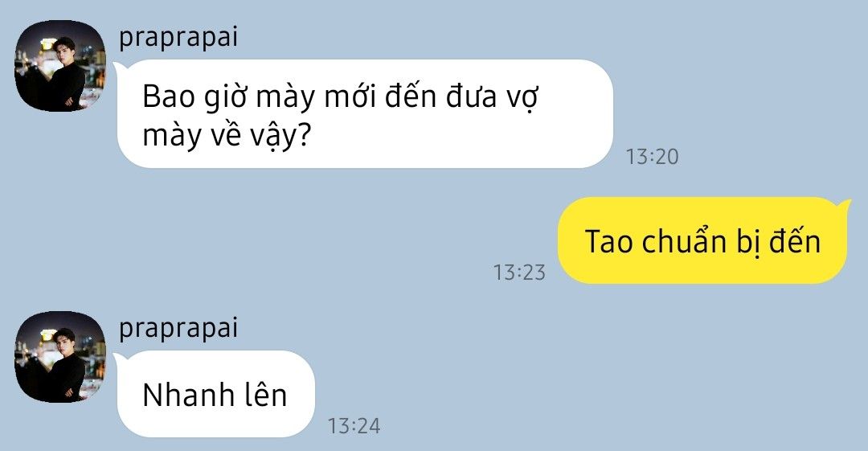Click the praprapai name above "Nhanh lên"
868x451 pixels.
coord(178,329)
